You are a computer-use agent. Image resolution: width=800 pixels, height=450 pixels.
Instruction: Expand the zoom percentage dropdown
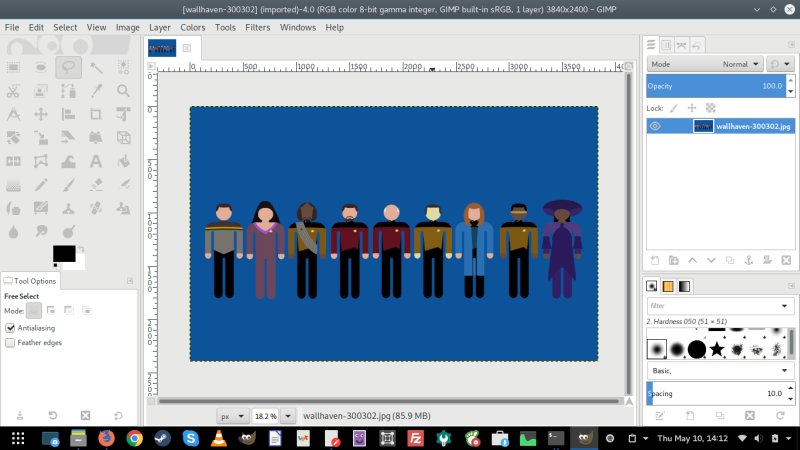[289, 415]
